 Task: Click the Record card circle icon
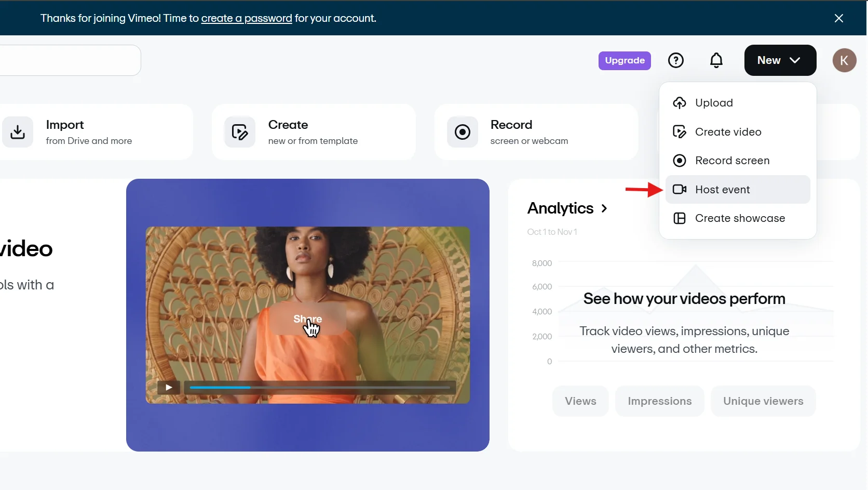[x=462, y=132]
